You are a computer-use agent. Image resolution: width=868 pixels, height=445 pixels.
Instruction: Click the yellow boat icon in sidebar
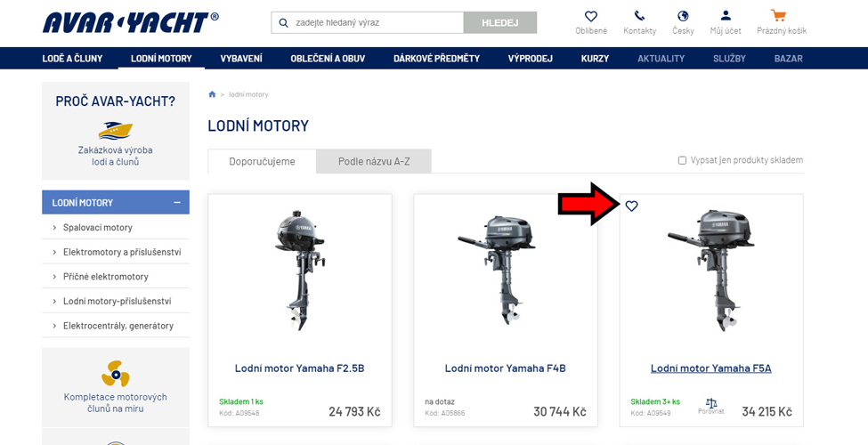115,131
